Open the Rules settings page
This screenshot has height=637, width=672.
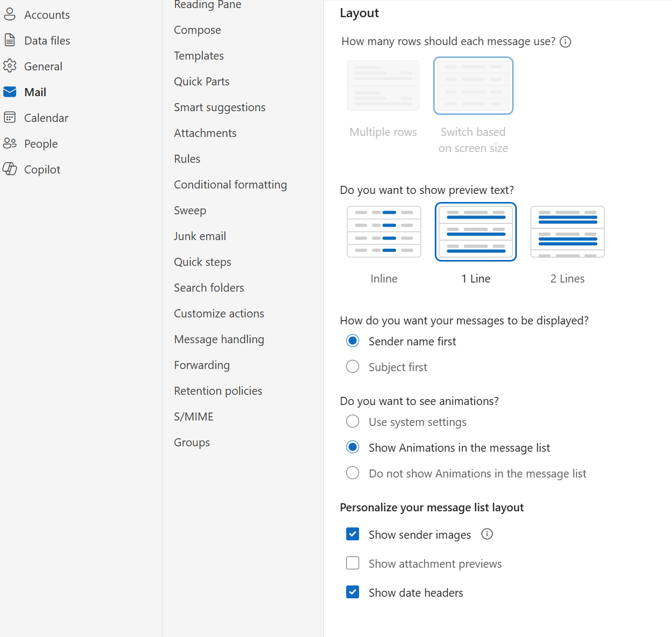pyautogui.click(x=187, y=159)
